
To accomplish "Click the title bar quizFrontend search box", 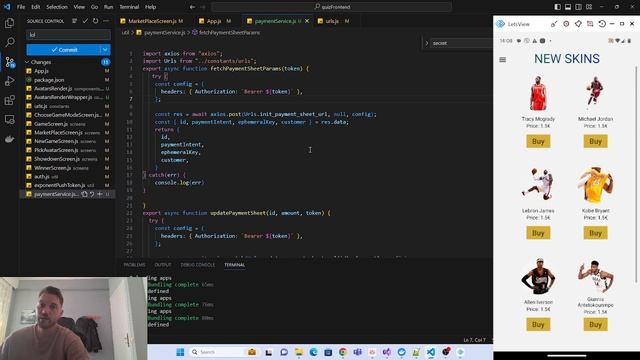I will pos(332,7).
